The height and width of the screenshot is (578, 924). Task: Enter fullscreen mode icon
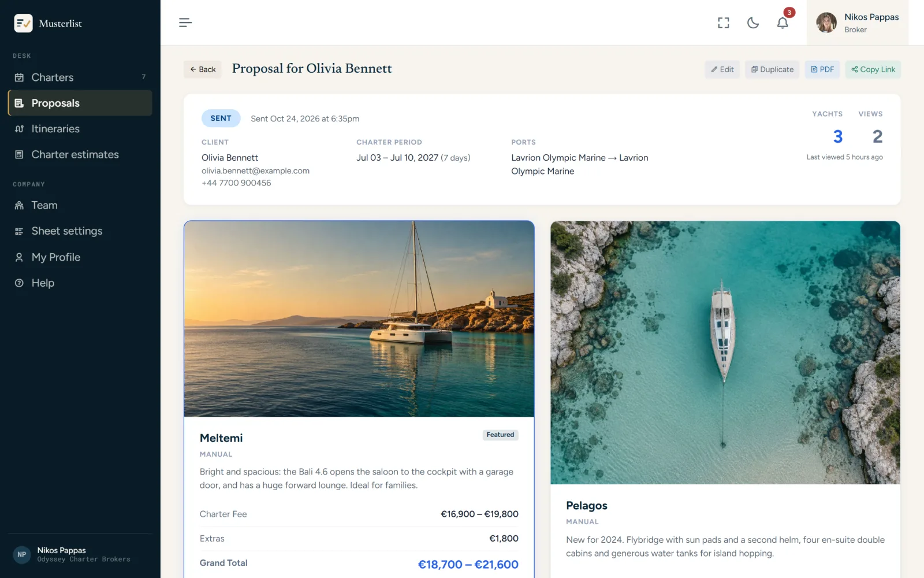723,23
